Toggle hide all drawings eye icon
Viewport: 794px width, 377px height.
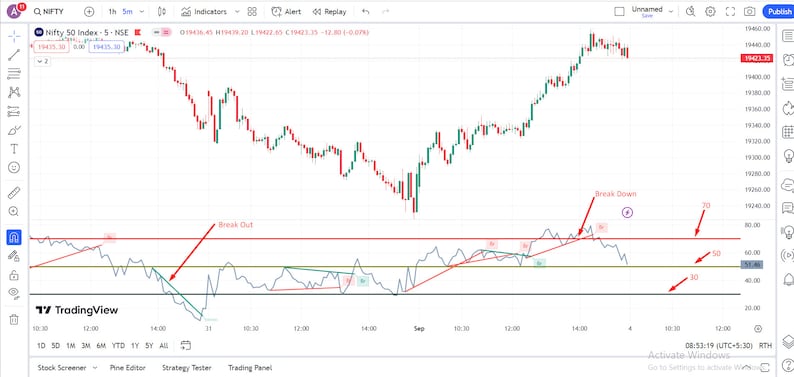(14, 294)
